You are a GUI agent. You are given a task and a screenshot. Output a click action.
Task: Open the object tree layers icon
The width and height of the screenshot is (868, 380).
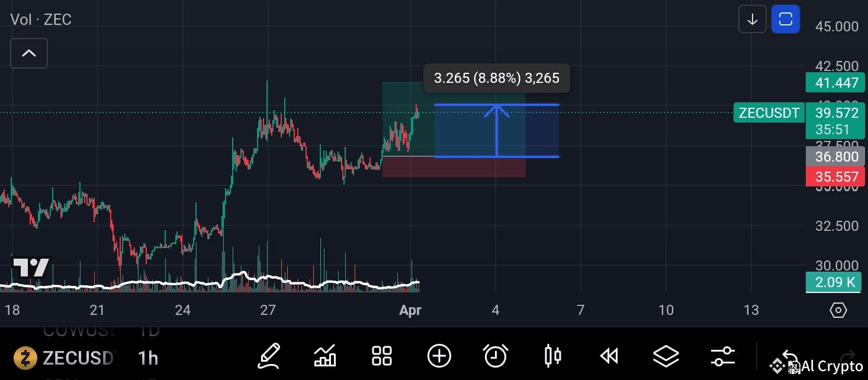click(x=666, y=356)
